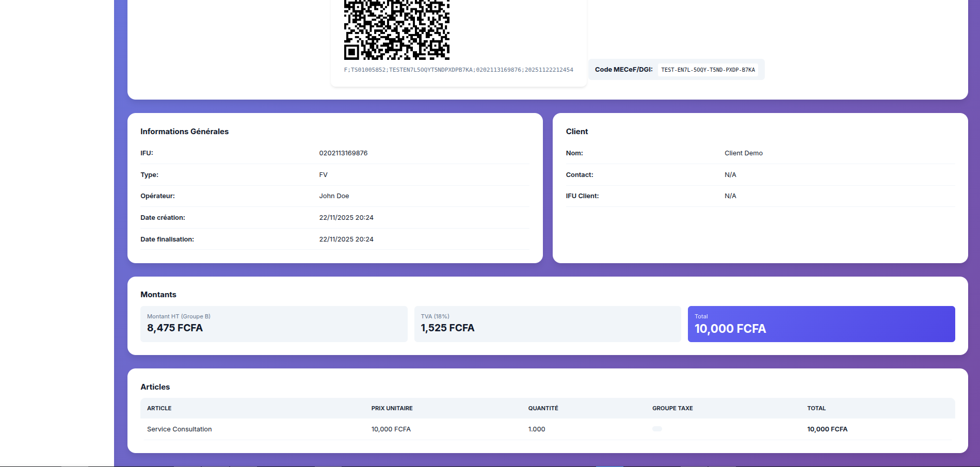Click the operator name John Doe
Screen dimensions: 980x467
(334, 196)
